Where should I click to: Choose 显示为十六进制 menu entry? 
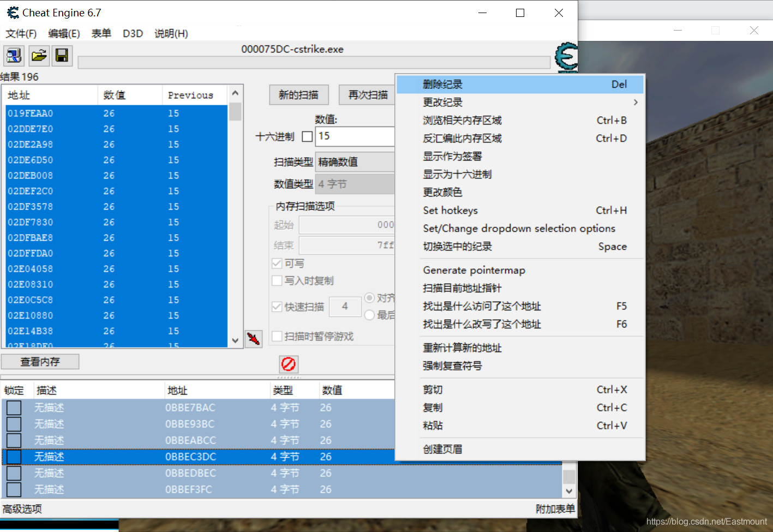click(x=520, y=175)
